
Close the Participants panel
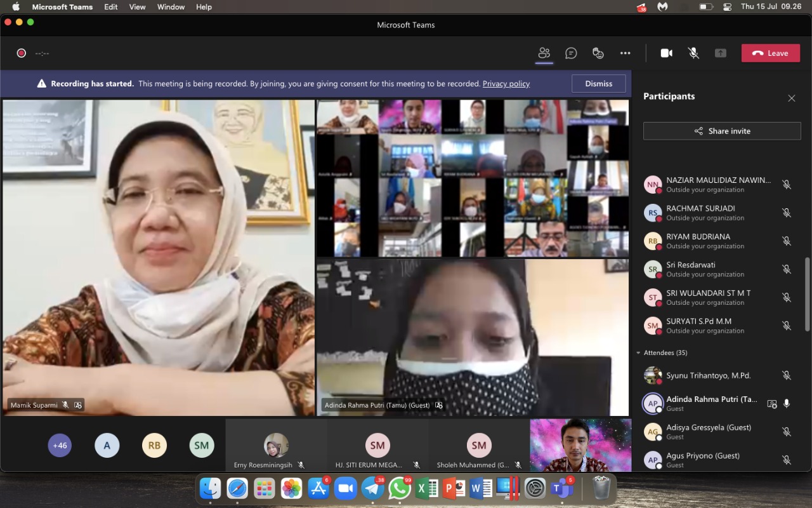point(791,98)
